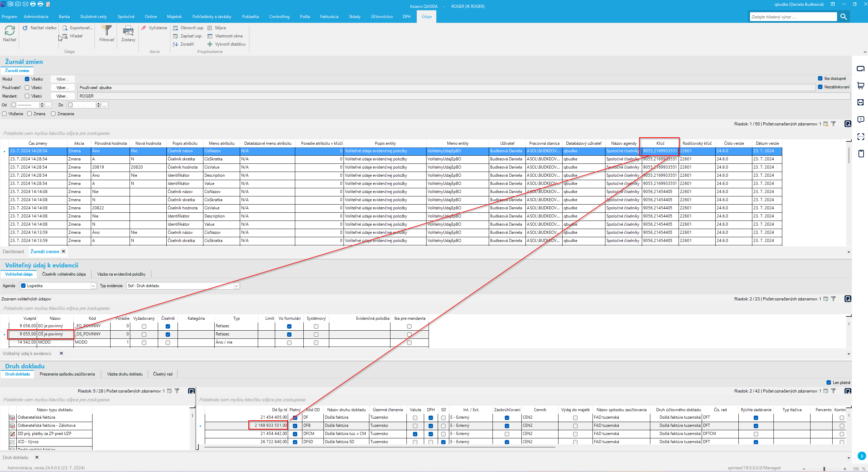
Task: Click the zoom minus button in status bar
Action: click(x=804, y=469)
